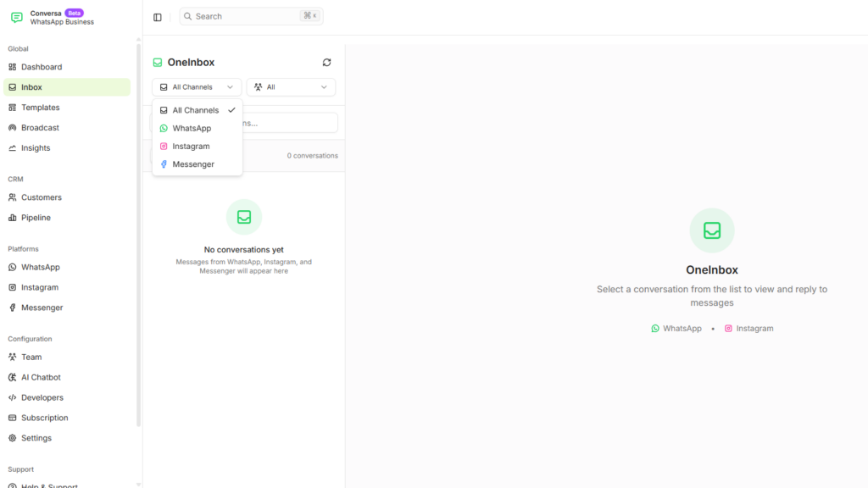The height and width of the screenshot is (488, 868).
Task: Go to Templates in the sidebar
Action: coord(41,108)
